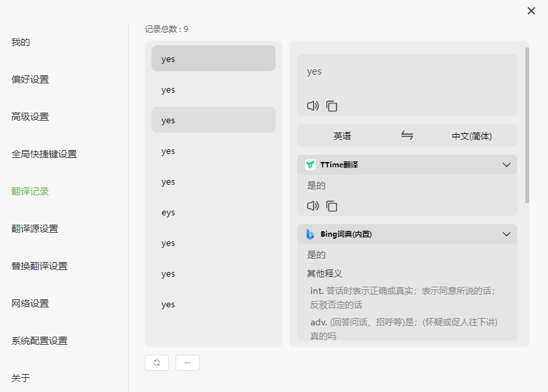Viewport: 548px width, 392px height.
Task: Refresh the translation records list
Action: (157, 362)
